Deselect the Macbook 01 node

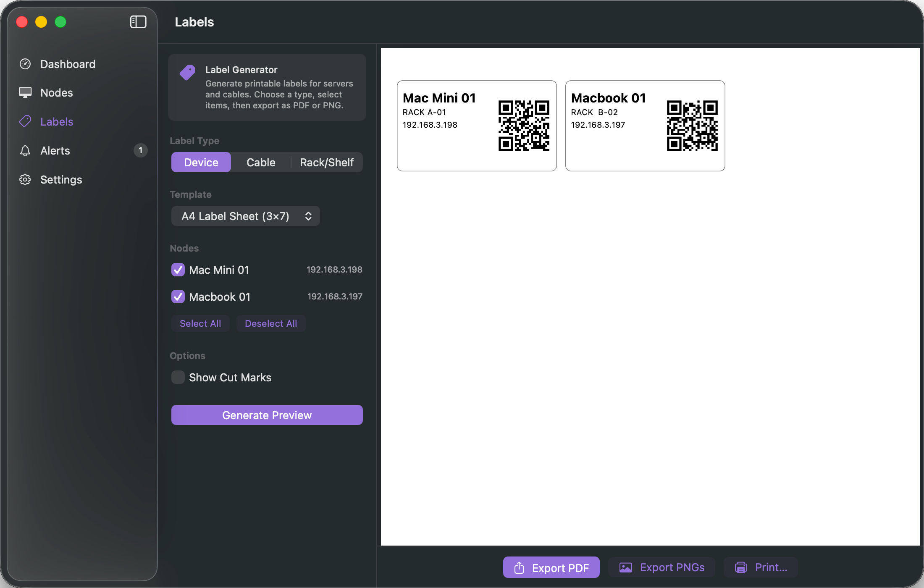pos(178,297)
